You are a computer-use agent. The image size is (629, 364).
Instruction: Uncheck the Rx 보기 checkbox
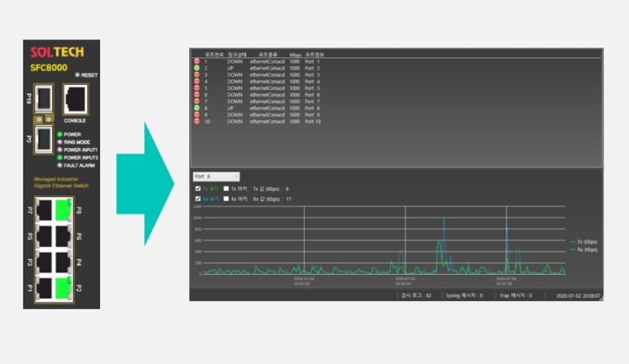click(x=196, y=199)
